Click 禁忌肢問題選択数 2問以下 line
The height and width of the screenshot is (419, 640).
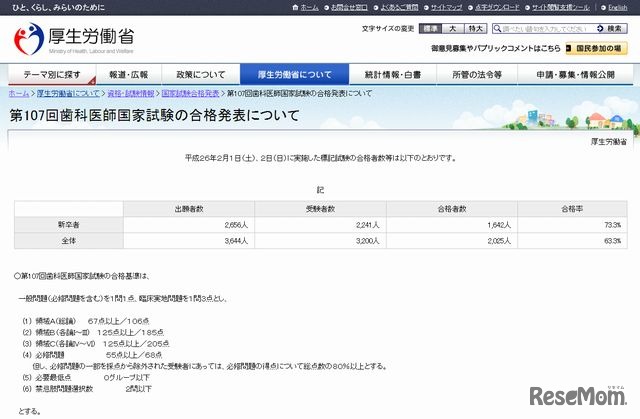[x=87, y=389]
